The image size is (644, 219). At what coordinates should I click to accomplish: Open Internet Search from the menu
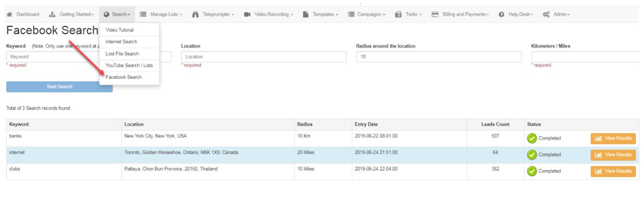tap(121, 42)
